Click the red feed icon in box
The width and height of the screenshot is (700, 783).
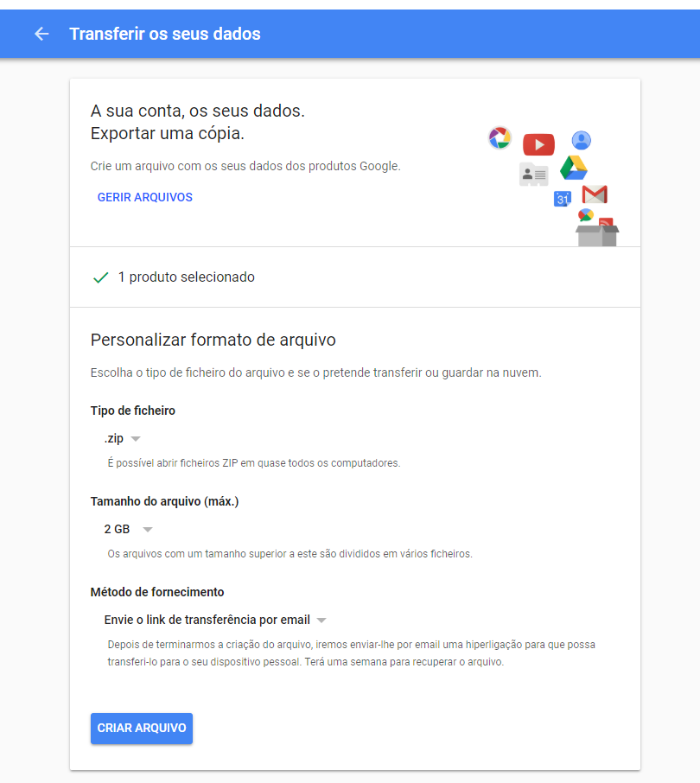[x=606, y=223]
